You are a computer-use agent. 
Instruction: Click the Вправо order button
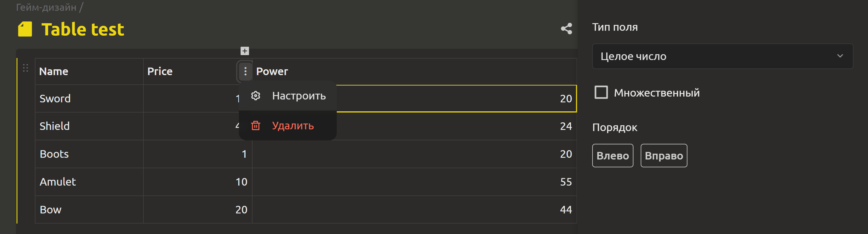click(x=664, y=155)
